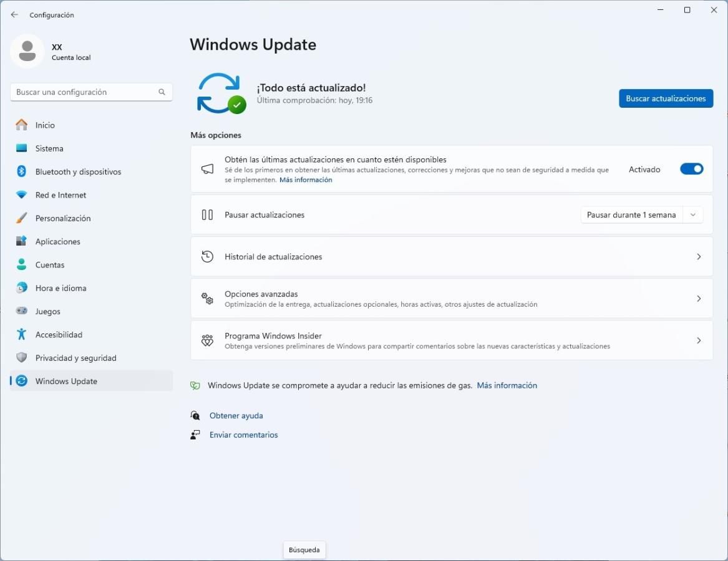Click the back arrow next to Configuración

click(14, 15)
